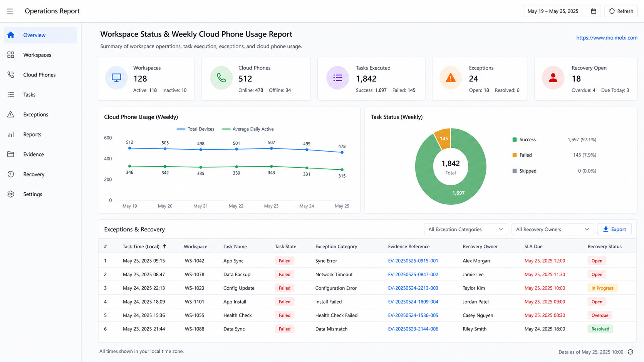This screenshot has width=644, height=362.
Task: Open the May 19 – May 25 date range picker
Action: pyautogui.click(x=562, y=11)
